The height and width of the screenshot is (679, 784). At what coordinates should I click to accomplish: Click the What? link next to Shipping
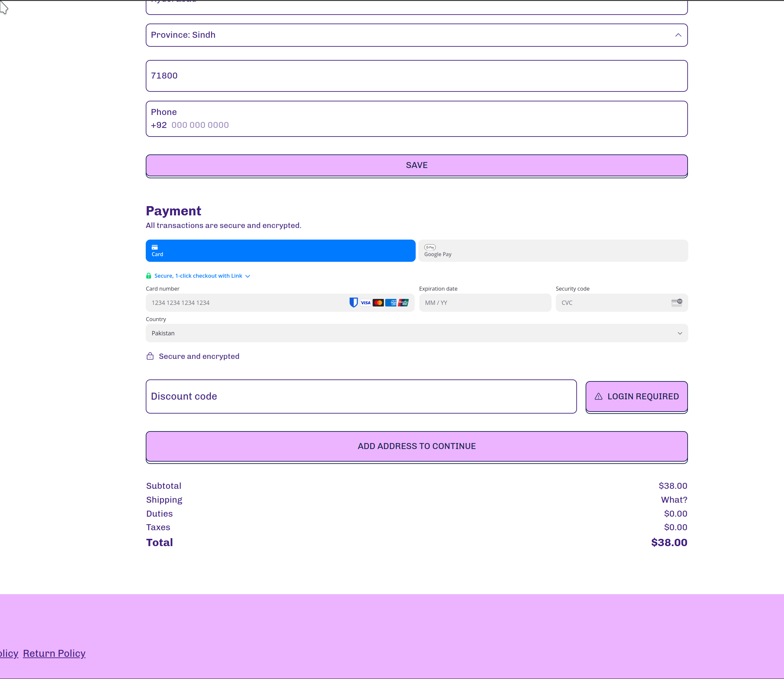pyautogui.click(x=674, y=499)
